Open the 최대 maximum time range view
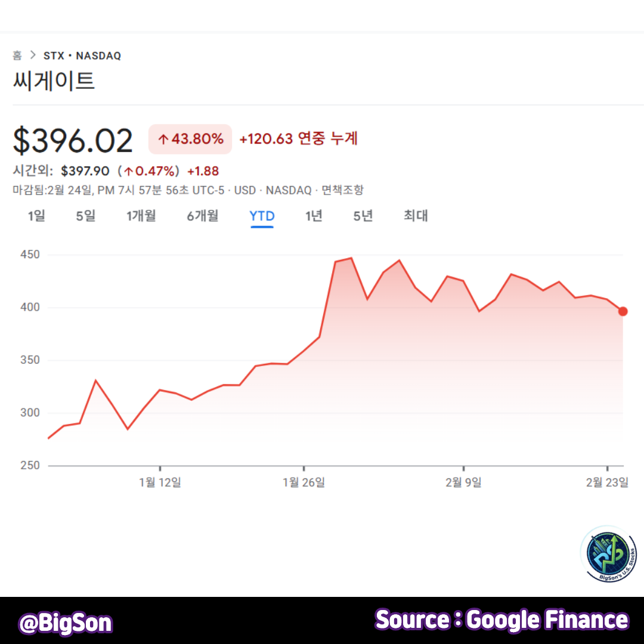 (x=415, y=216)
